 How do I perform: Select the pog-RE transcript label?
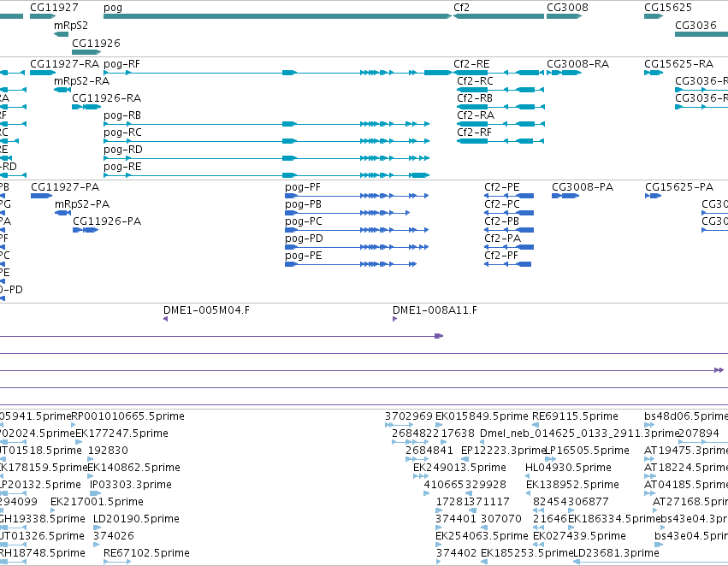[x=122, y=167]
